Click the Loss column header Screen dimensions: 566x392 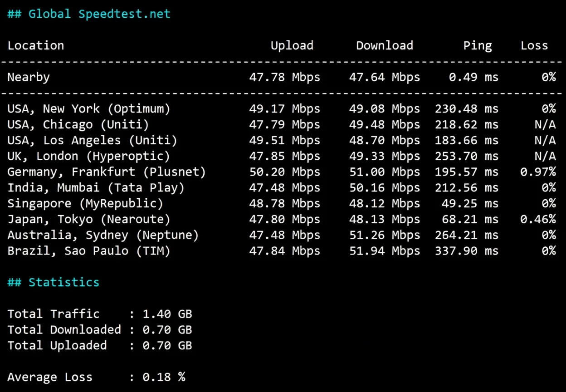[x=534, y=45]
